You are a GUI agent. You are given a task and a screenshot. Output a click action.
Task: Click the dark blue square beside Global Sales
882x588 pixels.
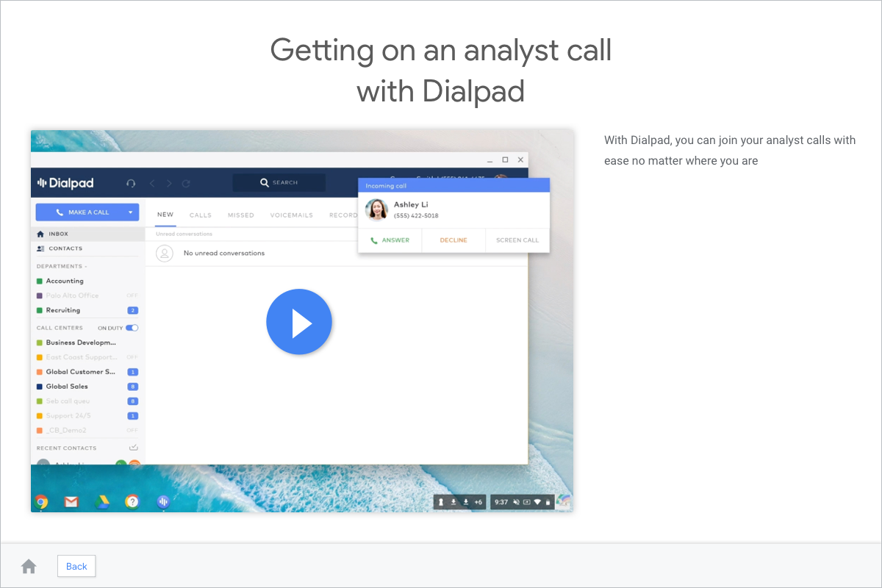point(40,387)
